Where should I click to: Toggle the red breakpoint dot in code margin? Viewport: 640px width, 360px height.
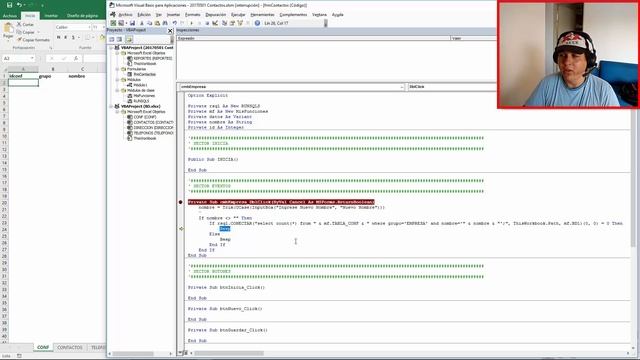[180, 202]
